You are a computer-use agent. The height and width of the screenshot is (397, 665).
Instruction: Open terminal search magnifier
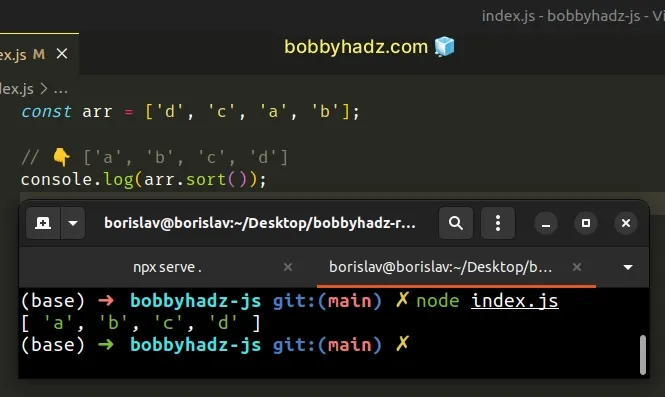[x=456, y=223]
